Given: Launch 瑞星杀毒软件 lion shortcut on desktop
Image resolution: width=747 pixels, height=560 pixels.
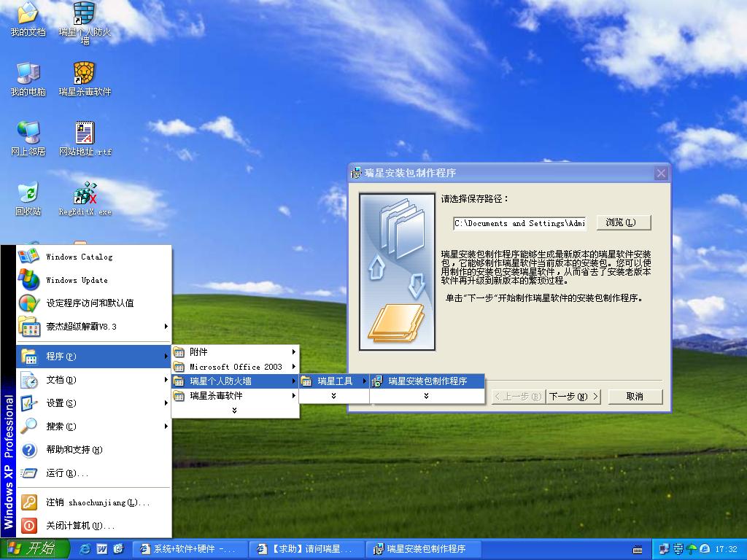Looking at the screenshot, I should (85, 79).
